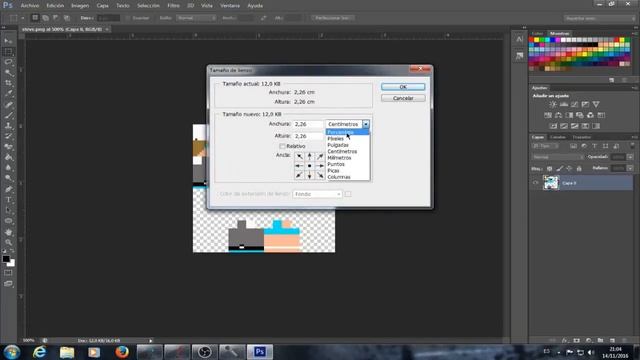This screenshot has height=360, width=640.
Task: Click the foreground color swatch in toolbox
Action: (x=6, y=259)
